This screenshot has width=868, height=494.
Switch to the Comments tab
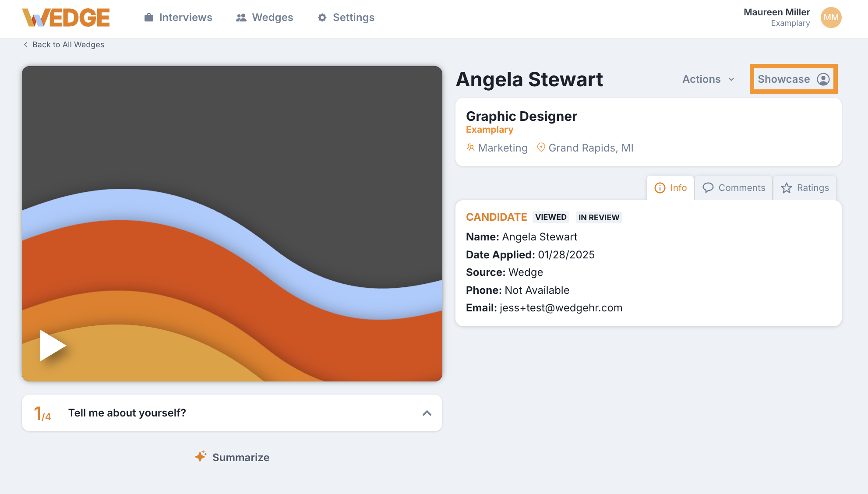(734, 188)
